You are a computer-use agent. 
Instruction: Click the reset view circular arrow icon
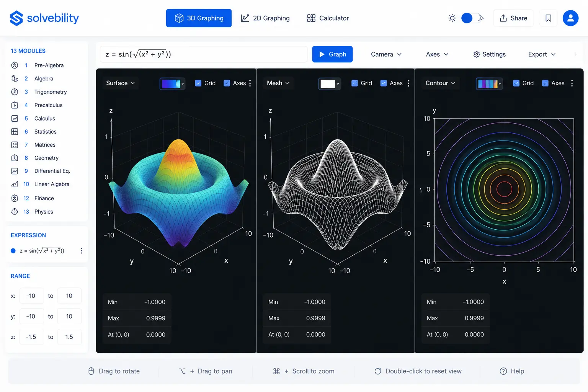click(378, 371)
